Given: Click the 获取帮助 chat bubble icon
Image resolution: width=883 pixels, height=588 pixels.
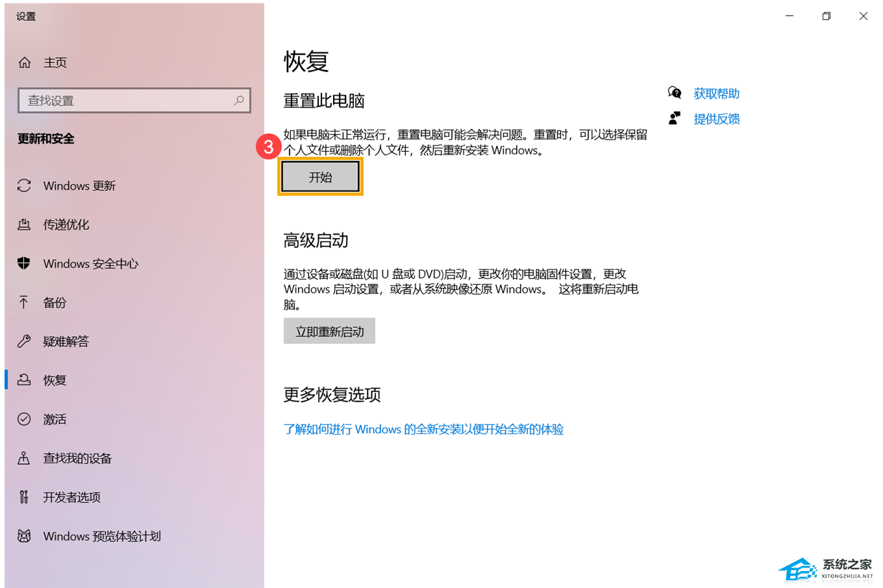Looking at the screenshot, I should 675,93.
